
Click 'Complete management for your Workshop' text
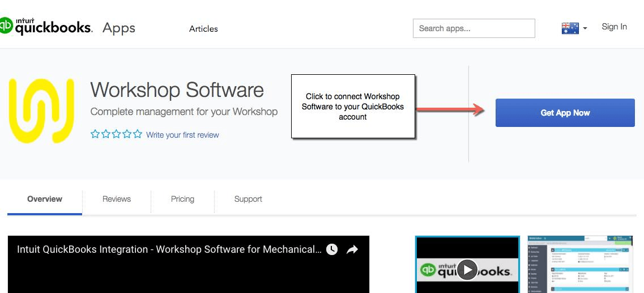point(184,112)
